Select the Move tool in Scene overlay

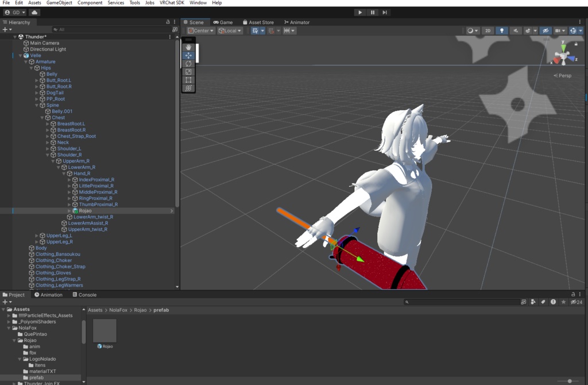[x=188, y=55]
